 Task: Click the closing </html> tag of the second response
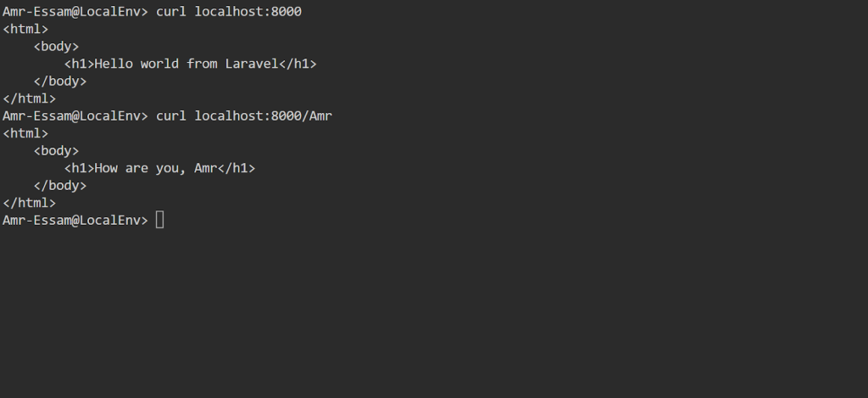pyautogui.click(x=30, y=203)
